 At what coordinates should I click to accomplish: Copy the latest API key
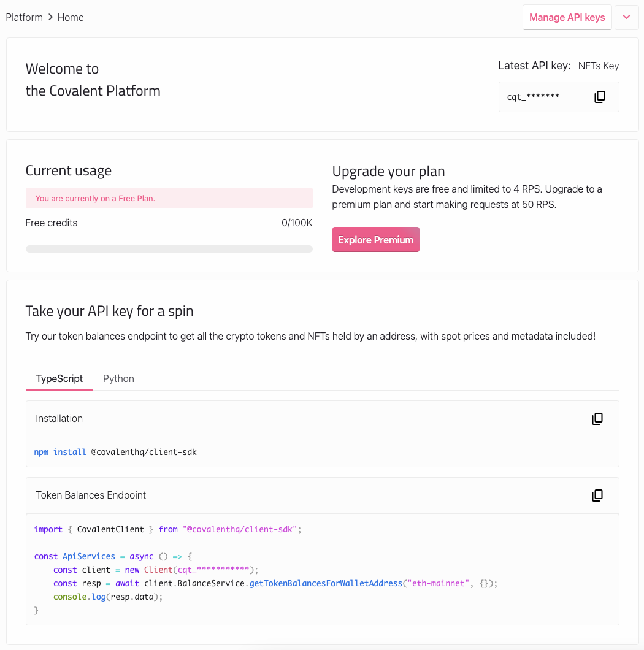[600, 97]
